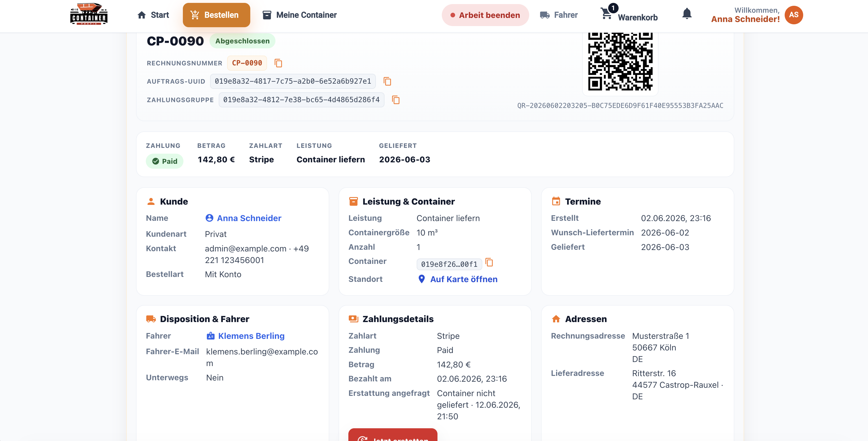Click the Kunde person icon
Viewport: 868px width, 441px height.
(x=151, y=201)
